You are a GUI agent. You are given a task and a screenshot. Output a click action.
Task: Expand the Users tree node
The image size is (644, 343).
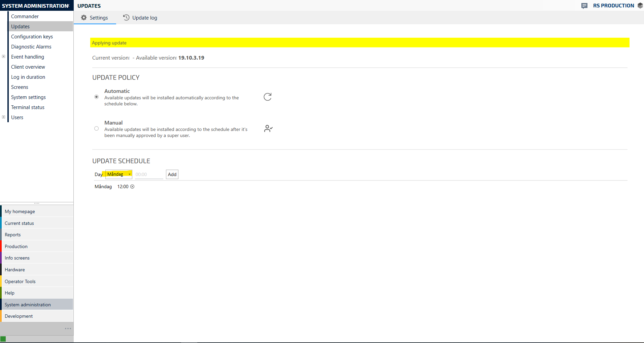3,117
